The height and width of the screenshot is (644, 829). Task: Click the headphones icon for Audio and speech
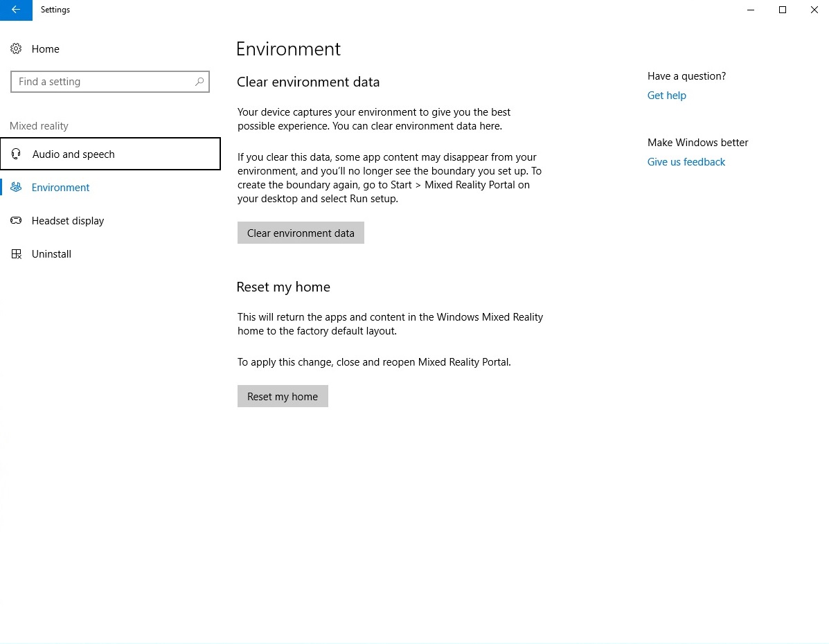17,154
